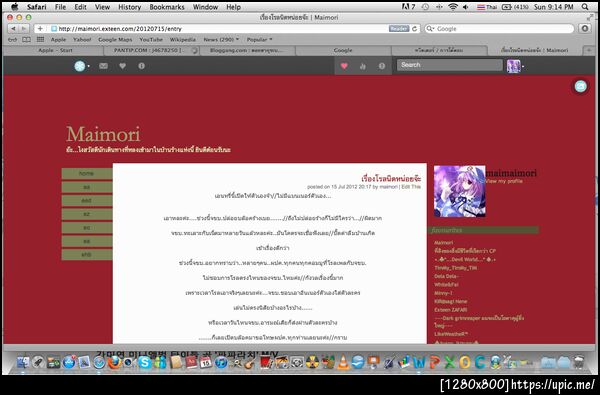Open Time Machine clock icon in menu bar
Viewport: 600px width, 395px height.
426,7
